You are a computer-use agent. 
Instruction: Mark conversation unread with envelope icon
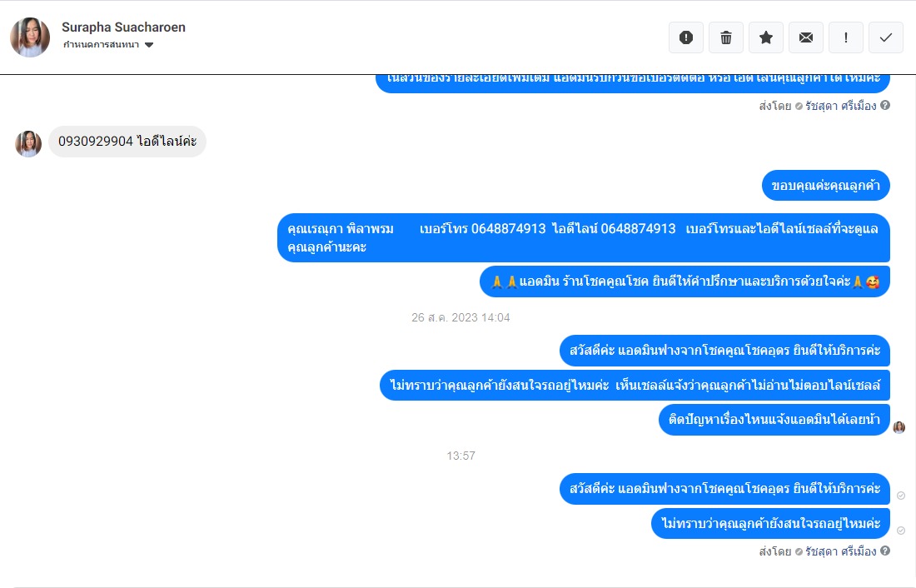(806, 37)
